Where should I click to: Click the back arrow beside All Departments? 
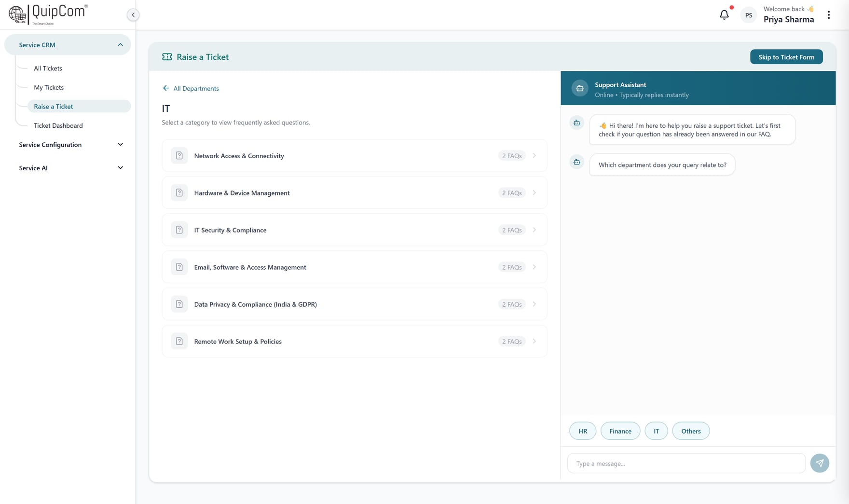(166, 88)
